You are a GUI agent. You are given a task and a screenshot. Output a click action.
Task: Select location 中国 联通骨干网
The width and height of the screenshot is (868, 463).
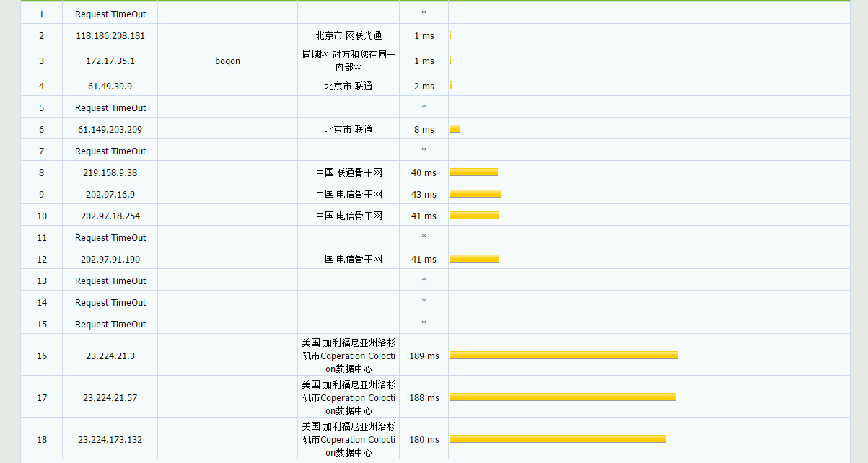(x=348, y=172)
